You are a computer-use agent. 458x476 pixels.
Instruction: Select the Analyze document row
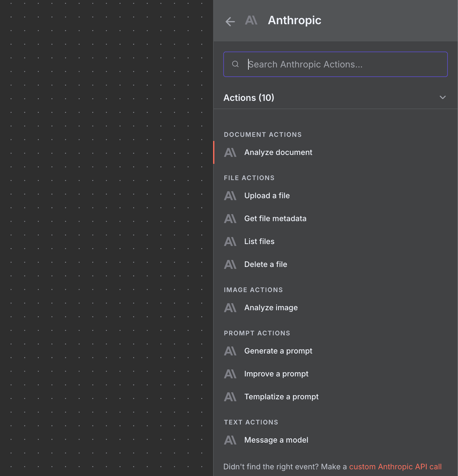278,152
